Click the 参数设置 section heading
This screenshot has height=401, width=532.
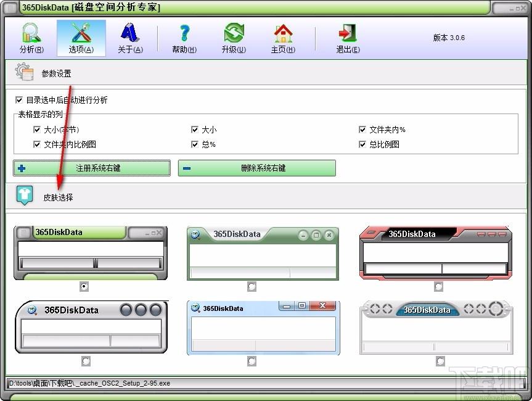pyautogui.click(x=56, y=73)
